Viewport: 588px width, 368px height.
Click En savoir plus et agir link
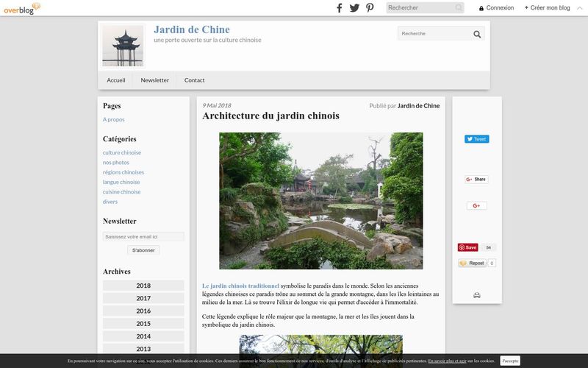447,361
